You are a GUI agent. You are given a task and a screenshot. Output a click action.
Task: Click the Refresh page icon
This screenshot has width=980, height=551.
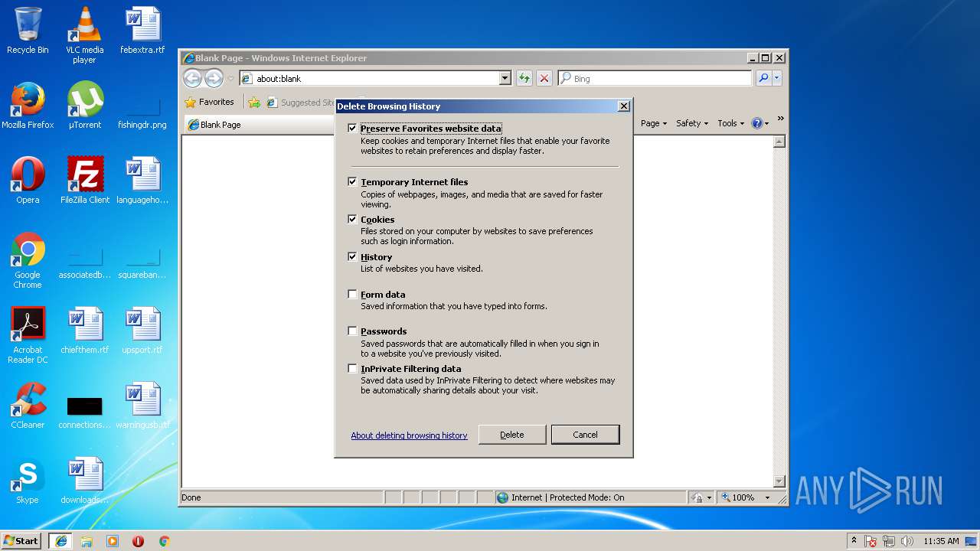point(524,78)
